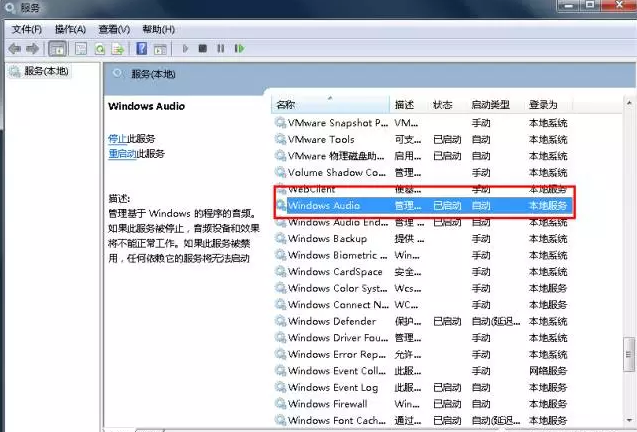Open the 查看(V) menu
Screen dimensions: 637x432
click(x=114, y=29)
